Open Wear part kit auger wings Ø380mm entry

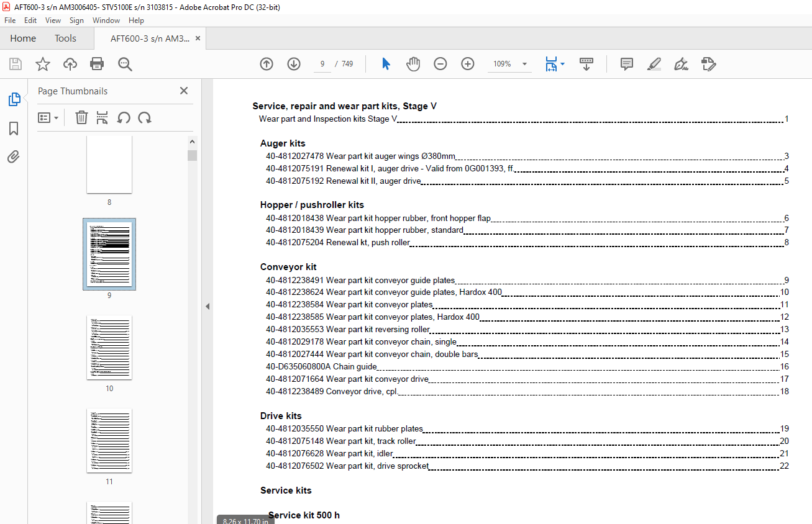(527, 156)
